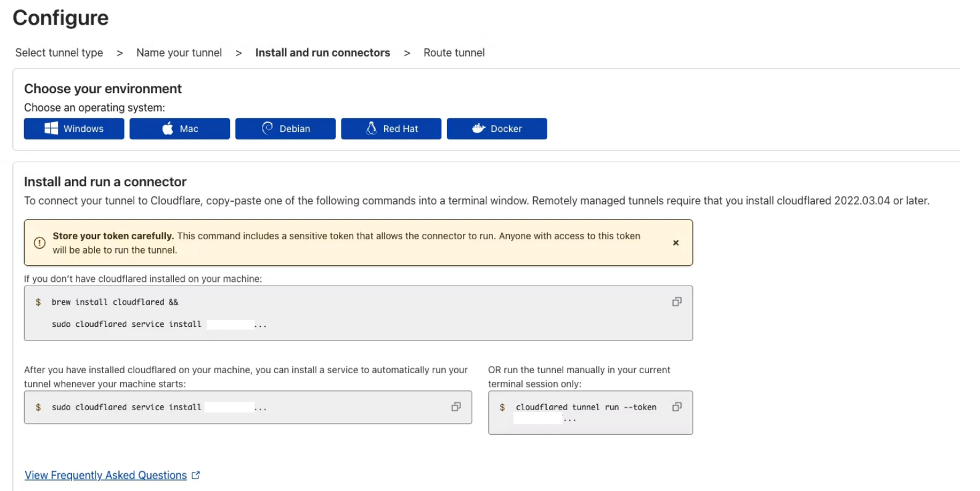Click the Apple logo icon
Image resolution: width=980 pixels, height=491 pixels.
point(168,128)
